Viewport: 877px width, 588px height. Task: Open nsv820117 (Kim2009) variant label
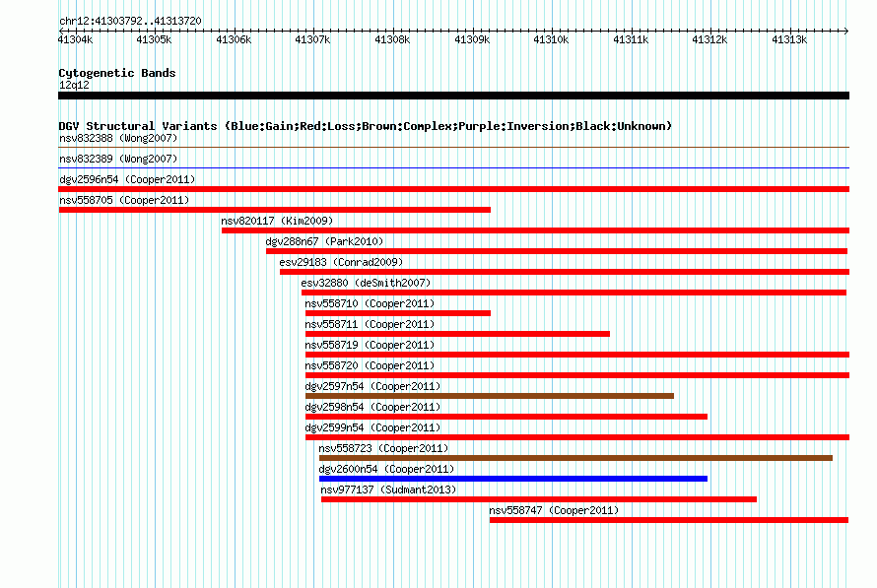(x=277, y=221)
